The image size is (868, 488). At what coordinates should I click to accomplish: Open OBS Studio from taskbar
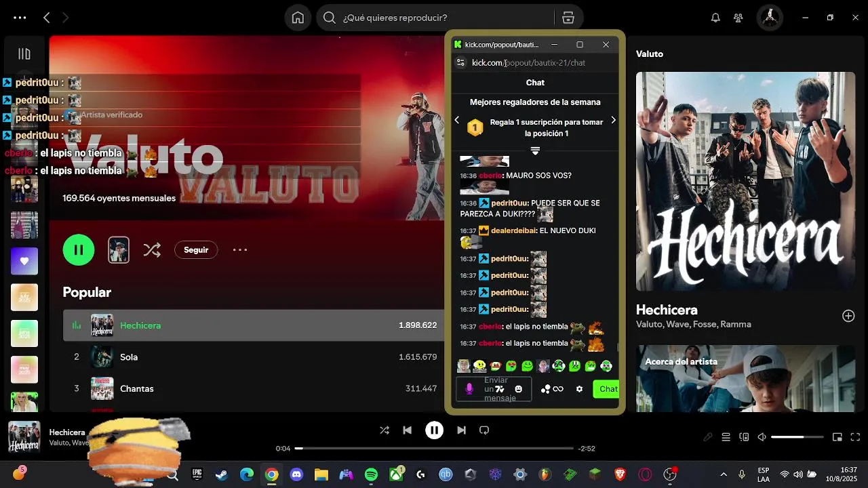point(671,475)
